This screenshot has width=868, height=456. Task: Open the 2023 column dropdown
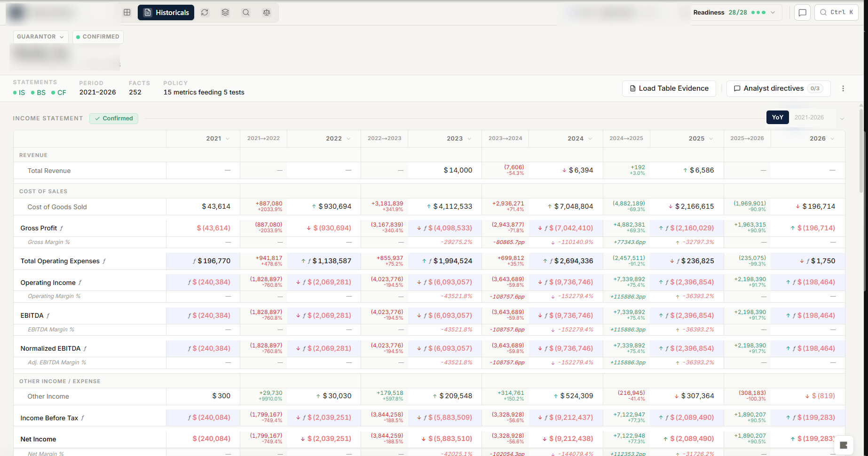click(470, 139)
